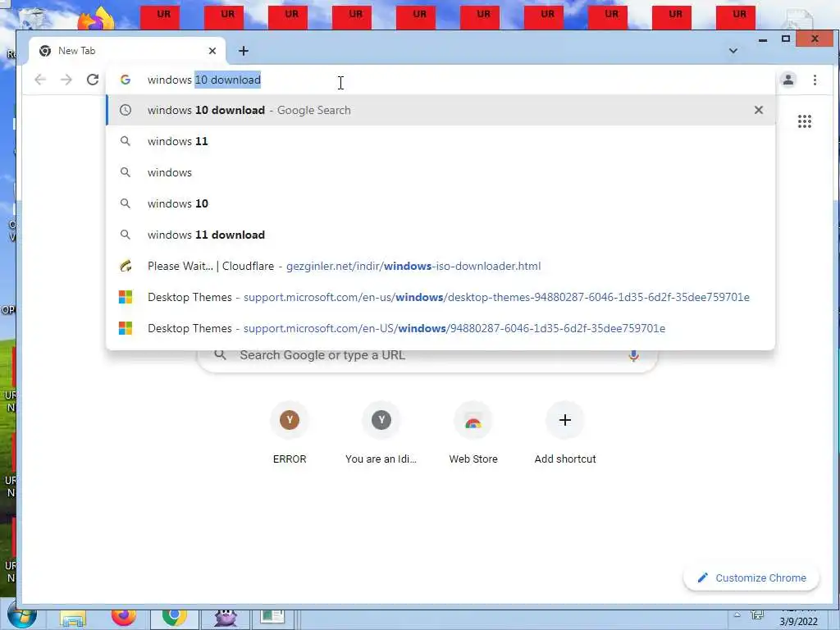Click the back navigation arrow
Viewport: 840px width, 630px height.
click(x=40, y=80)
